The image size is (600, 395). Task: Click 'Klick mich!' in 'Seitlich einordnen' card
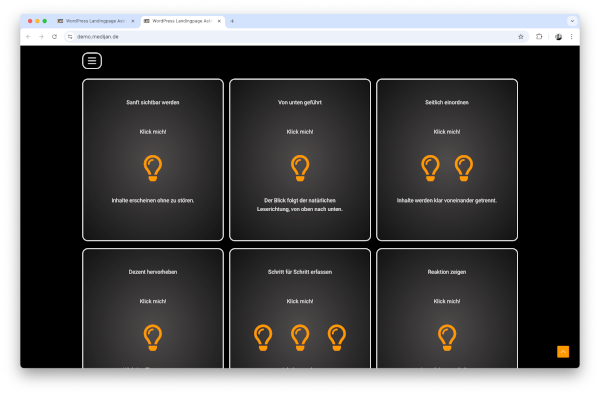pos(447,132)
